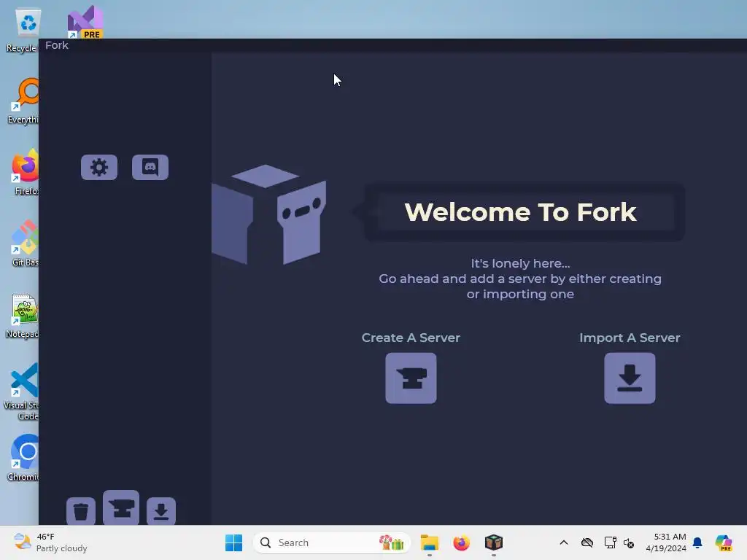Click the taskbar Search box
The height and width of the screenshot is (560, 747).
click(332, 542)
